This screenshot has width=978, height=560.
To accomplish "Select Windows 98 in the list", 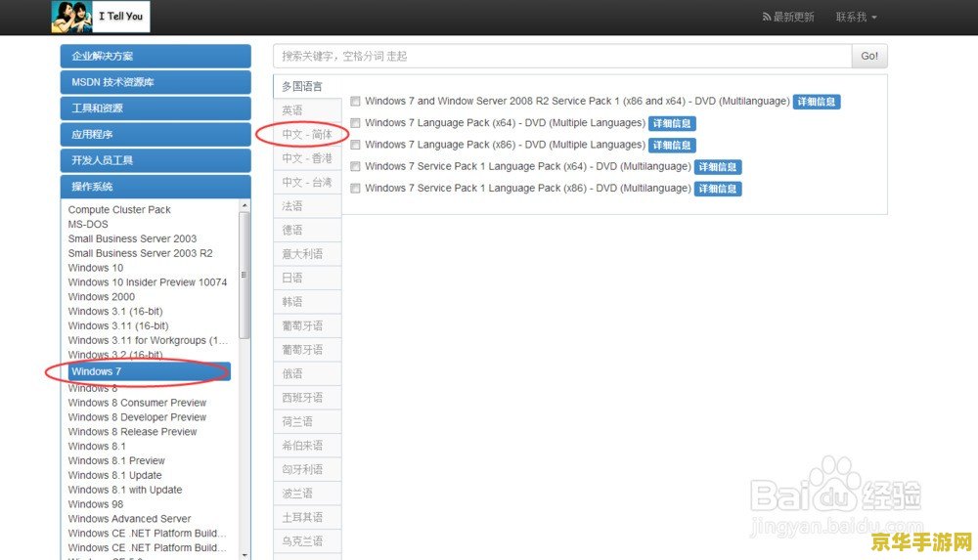I will [96, 504].
